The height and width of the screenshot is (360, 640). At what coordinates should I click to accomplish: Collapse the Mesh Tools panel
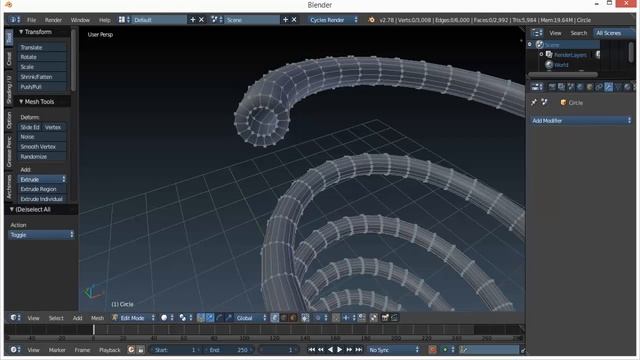click(21, 101)
